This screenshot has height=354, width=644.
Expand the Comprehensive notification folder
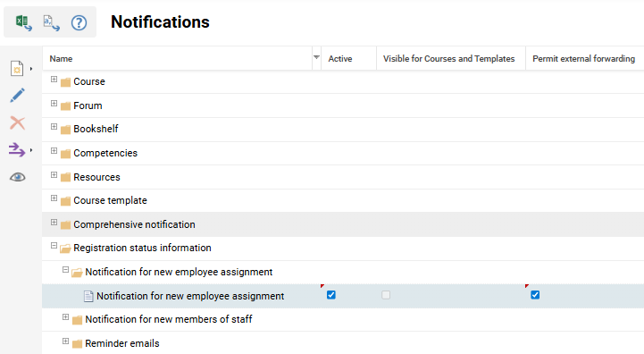pos(54,223)
